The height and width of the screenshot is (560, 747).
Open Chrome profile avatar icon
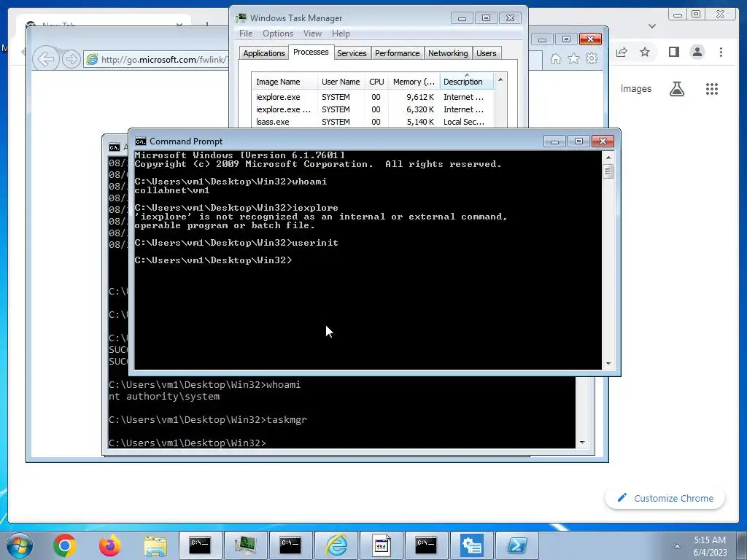[697, 52]
